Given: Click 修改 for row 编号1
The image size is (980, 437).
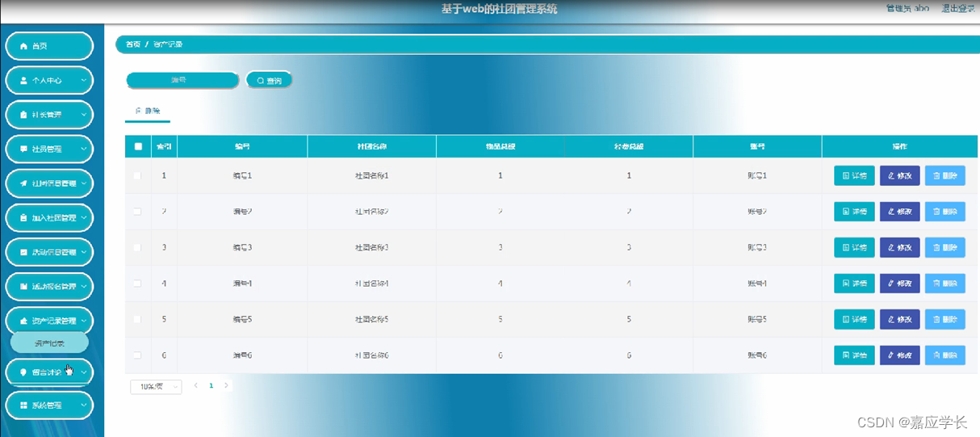Looking at the screenshot, I should coord(899,176).
